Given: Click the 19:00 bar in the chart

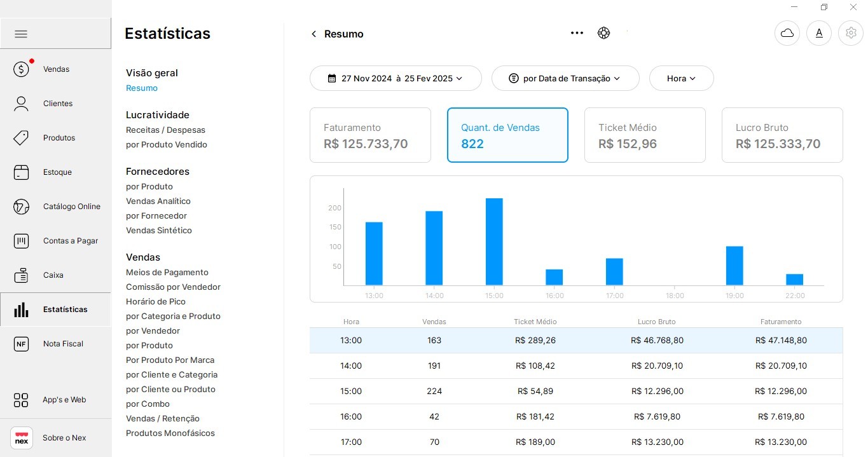Looking at the screenshot, I should click(734, 266).
